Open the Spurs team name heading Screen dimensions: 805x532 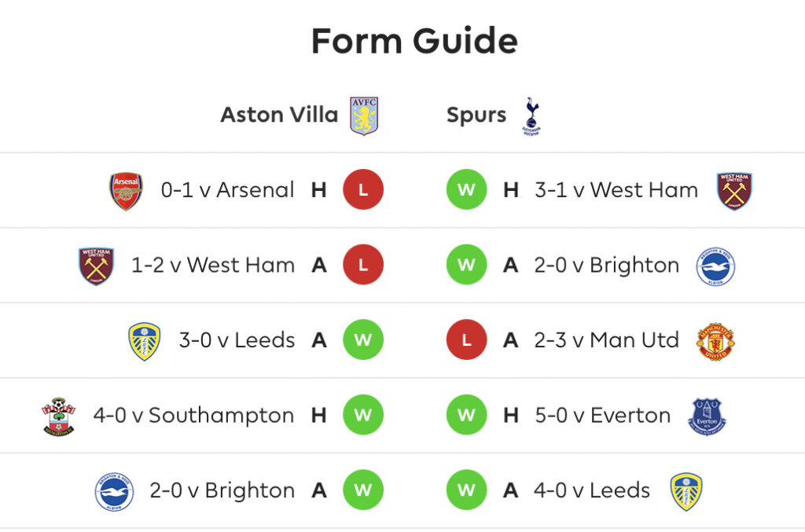point(476,116)
